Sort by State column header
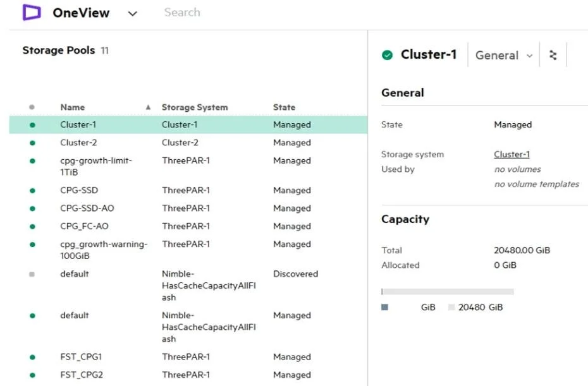This screenshot has width=588, height=386. pos(284,107)
